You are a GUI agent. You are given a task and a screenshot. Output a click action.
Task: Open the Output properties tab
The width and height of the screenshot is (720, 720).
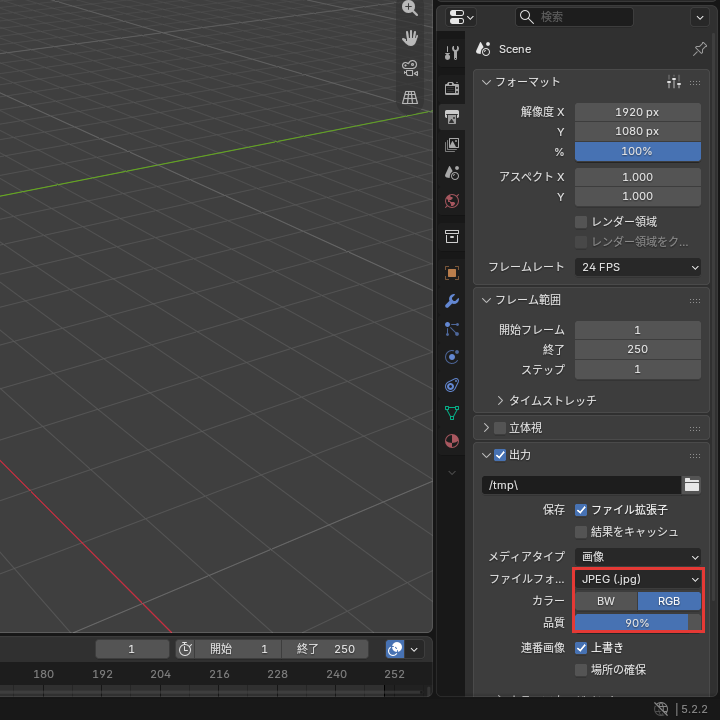452,117
